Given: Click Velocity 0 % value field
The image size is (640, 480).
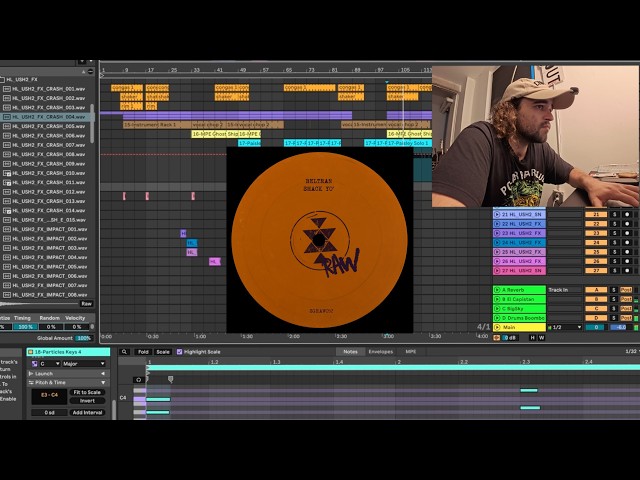Looking at the screenshot, I should coord(77,327).
